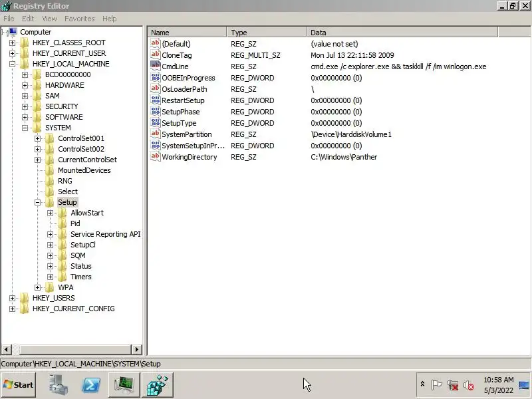This screenshot has width=532, height=399.
Task: Click the SystemPartition string icon
Action: (156, 134)
